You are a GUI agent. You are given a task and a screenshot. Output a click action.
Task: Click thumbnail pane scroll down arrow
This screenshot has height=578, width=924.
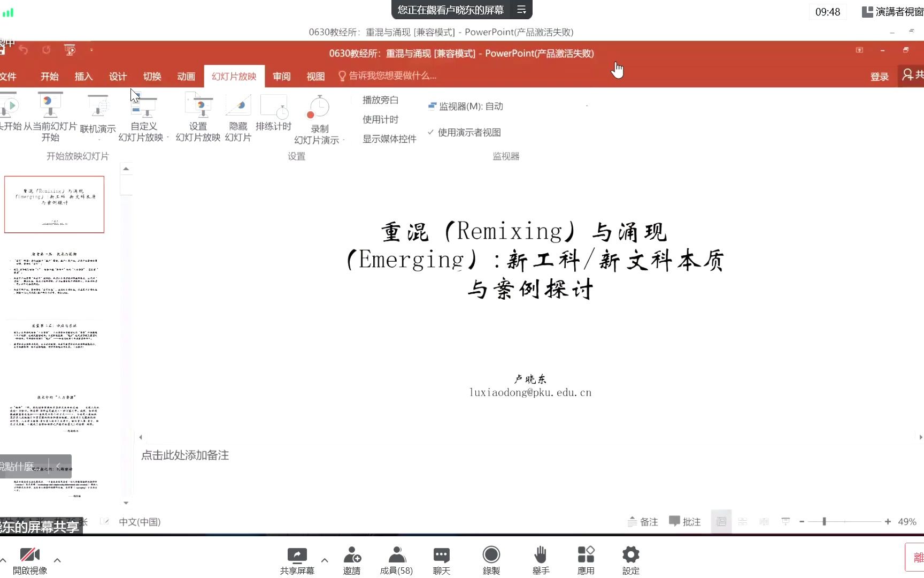point(126,503)
